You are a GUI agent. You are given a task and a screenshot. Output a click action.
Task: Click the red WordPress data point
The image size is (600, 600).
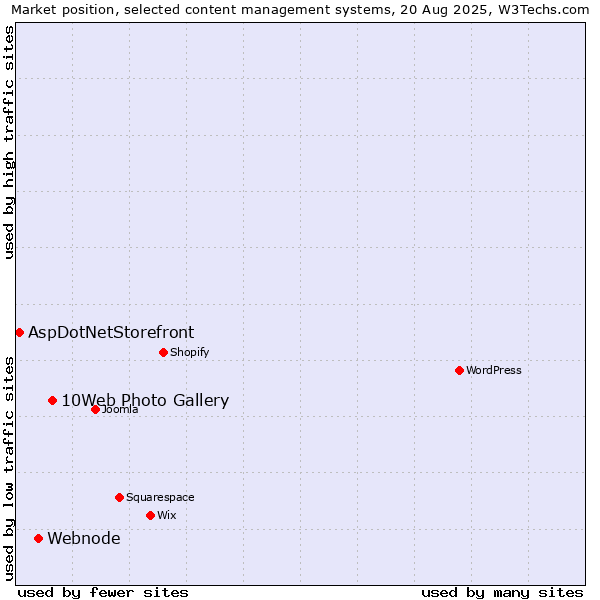[x=460, y=370]
